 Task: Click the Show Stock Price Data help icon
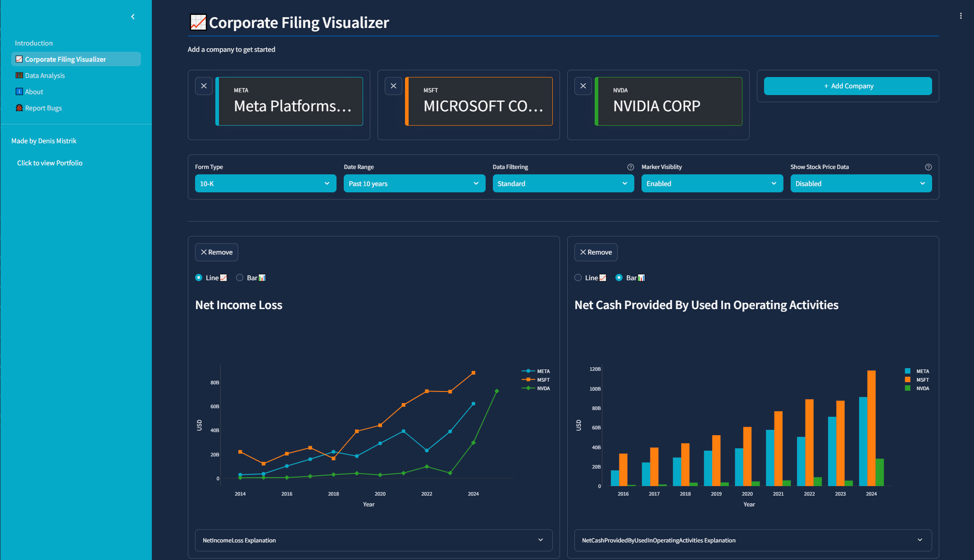click(x=928, y=167)
